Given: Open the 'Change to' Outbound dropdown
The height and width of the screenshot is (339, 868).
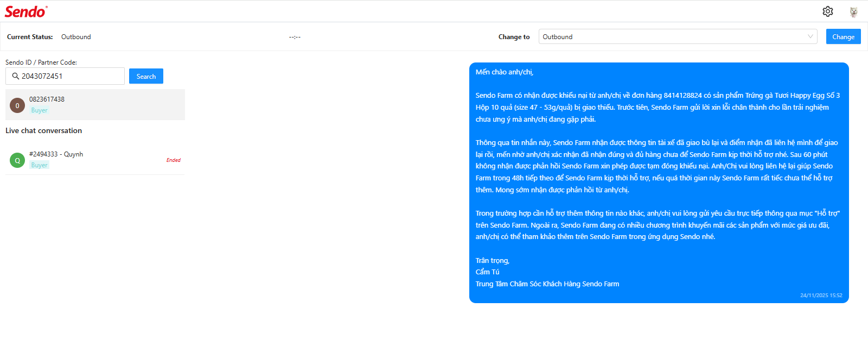Looking at the screenshot, I should tap(678, 36).
